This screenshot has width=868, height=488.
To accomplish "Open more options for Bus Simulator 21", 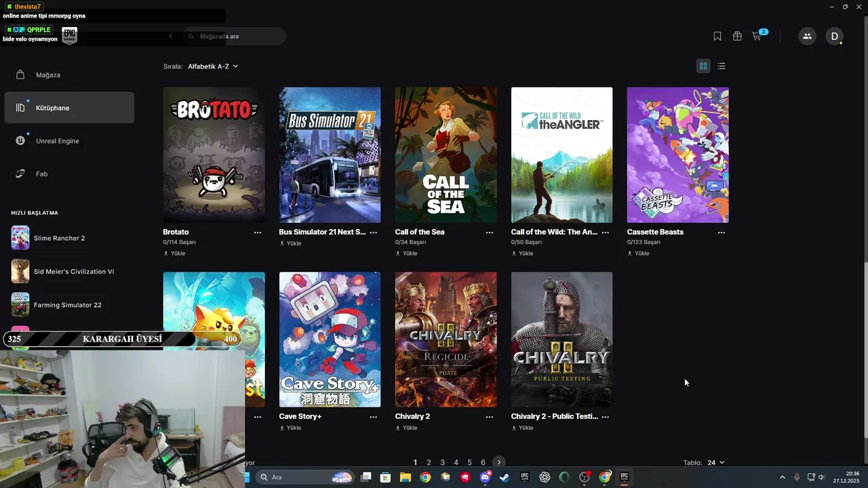I will pos(374,232).
